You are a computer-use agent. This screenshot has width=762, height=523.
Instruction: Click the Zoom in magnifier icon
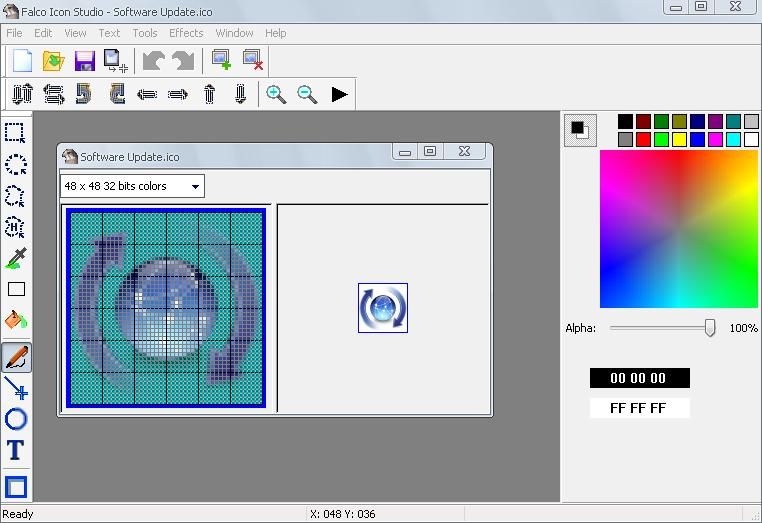tap(276, 94)
